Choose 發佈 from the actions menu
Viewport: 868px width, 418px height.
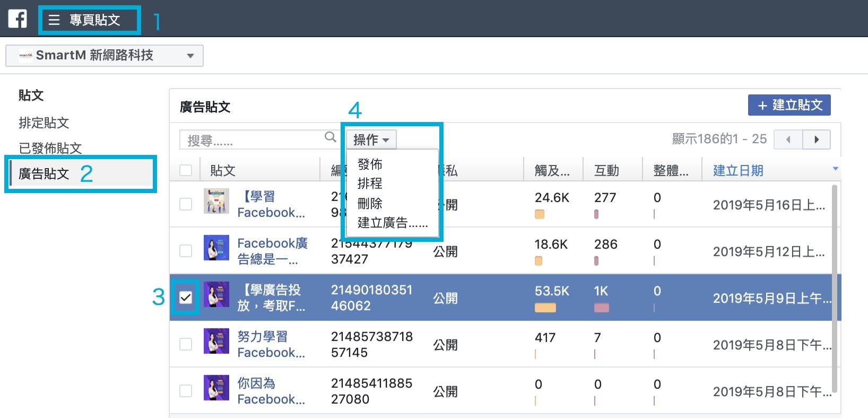coord(370,164)
